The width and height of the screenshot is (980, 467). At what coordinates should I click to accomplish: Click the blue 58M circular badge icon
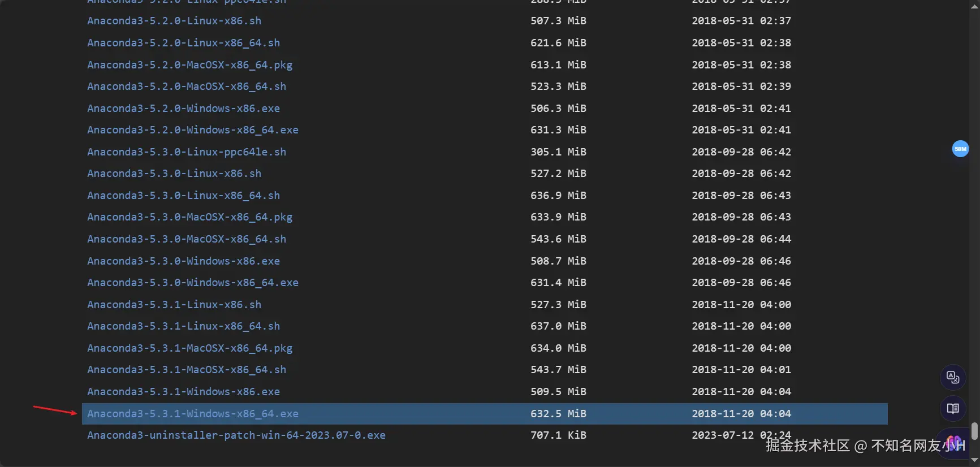[x=960, y=149]
